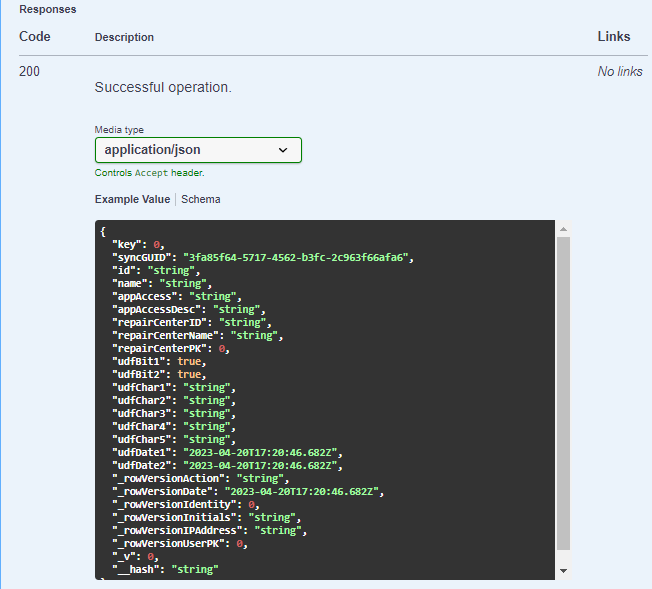Screen dimensions: 652x589
Task: Click the "udfBit2": true line
Action: tap(159, 374)
